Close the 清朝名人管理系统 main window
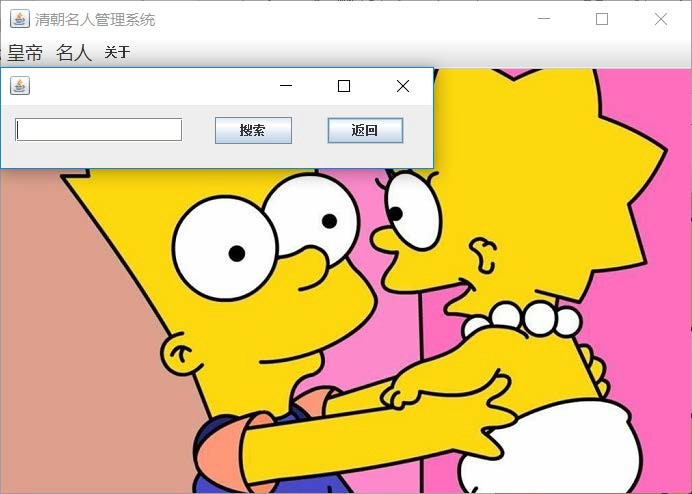Image resolution: width=692 pixels, height=494 pixels. point(661,19)
